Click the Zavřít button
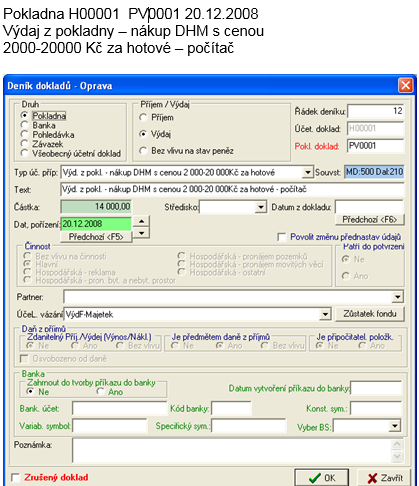This screenshot has height=486, width=419. (x=385, y=478)
